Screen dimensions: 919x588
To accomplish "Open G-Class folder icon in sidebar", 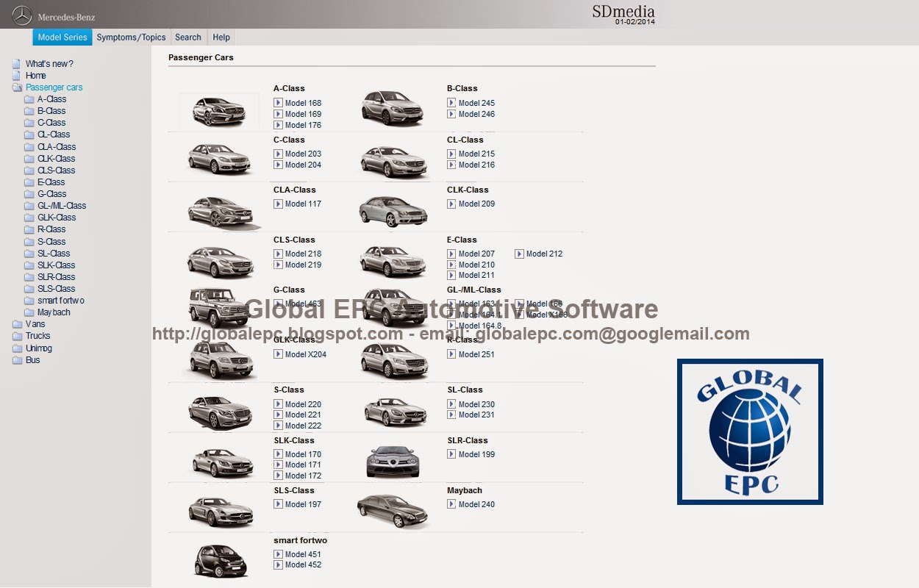I will [29, 194].
